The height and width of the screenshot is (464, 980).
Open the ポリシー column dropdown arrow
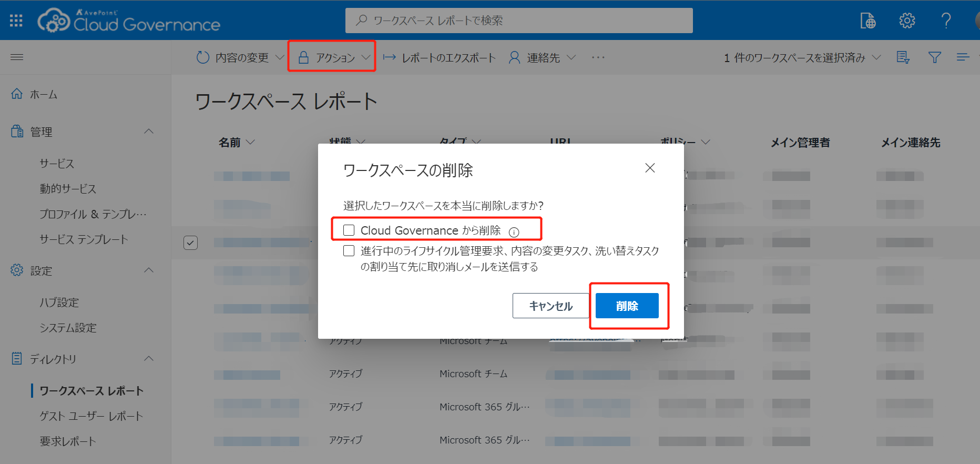706,142
